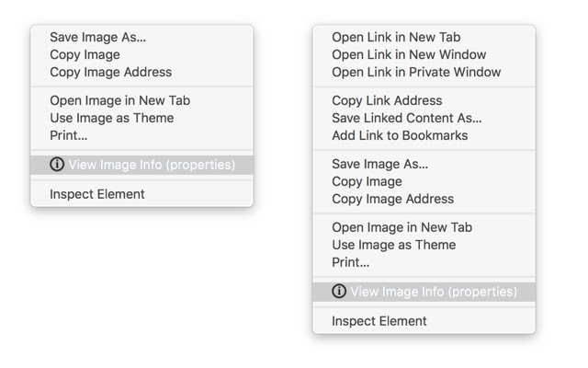This screenshot has height=368, width=588.
Task: Pick Use Image as Theme in shorter menu
Action: click(x=111, y=118)
